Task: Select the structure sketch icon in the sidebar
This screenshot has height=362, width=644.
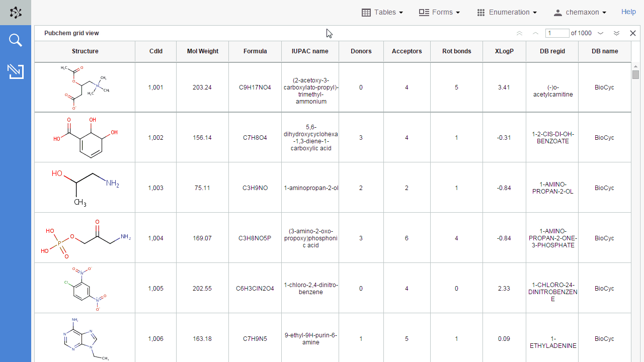Action: 16,71
